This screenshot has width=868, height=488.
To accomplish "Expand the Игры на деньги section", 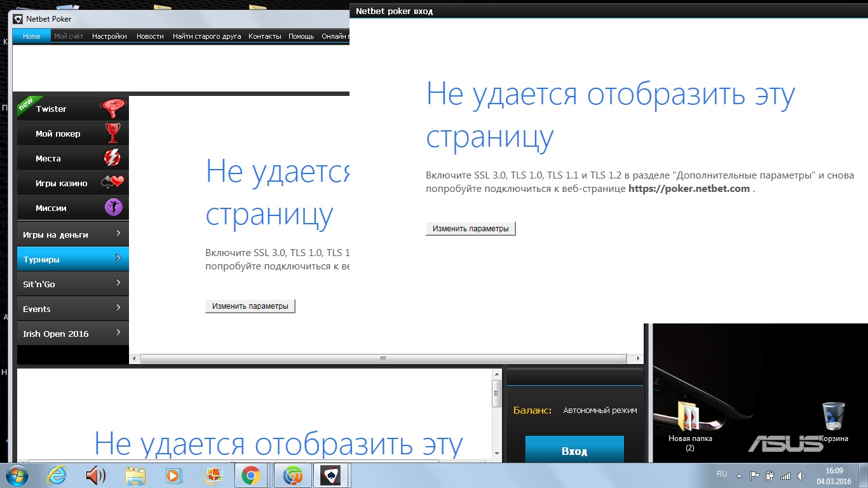I will [73, 234].
